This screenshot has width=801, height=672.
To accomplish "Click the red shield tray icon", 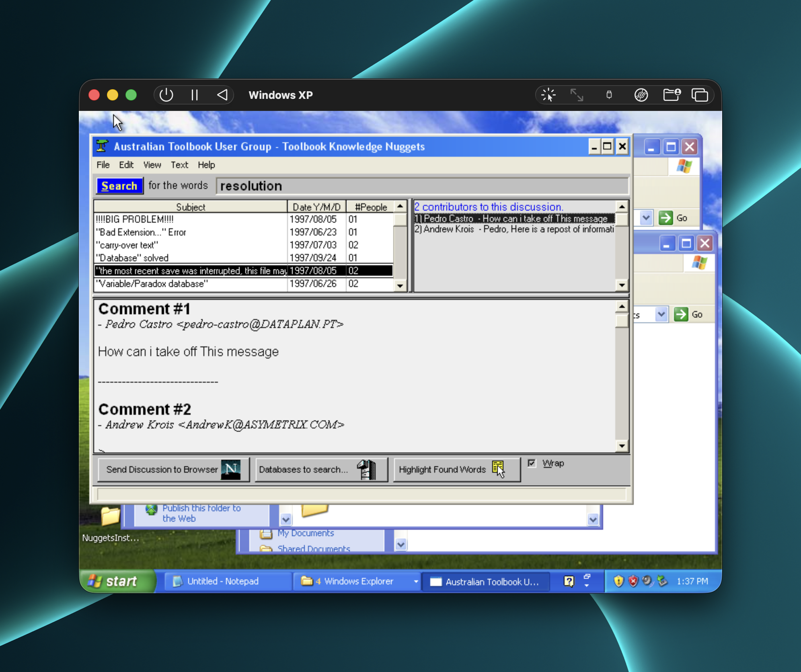I will [633, 581].
